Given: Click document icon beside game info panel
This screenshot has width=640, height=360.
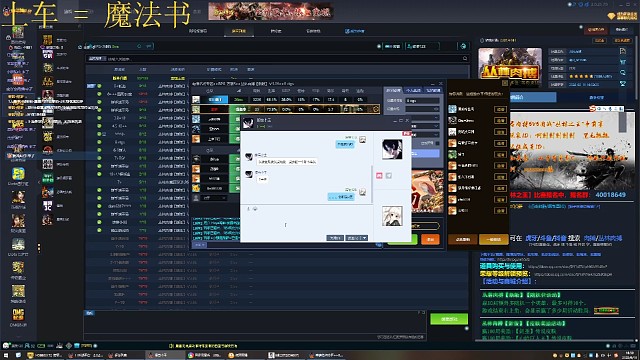Looking at the screenshot, I should click(x=622, y=51).
